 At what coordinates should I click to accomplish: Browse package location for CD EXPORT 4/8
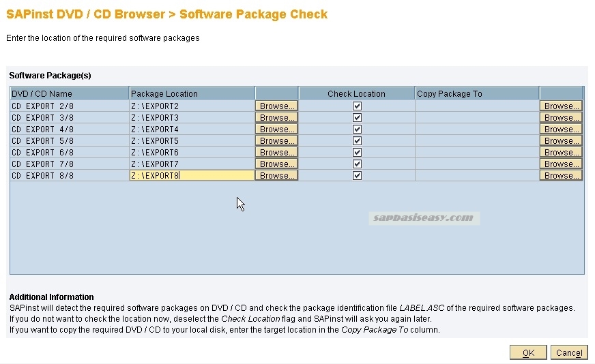tap(276, 130)
